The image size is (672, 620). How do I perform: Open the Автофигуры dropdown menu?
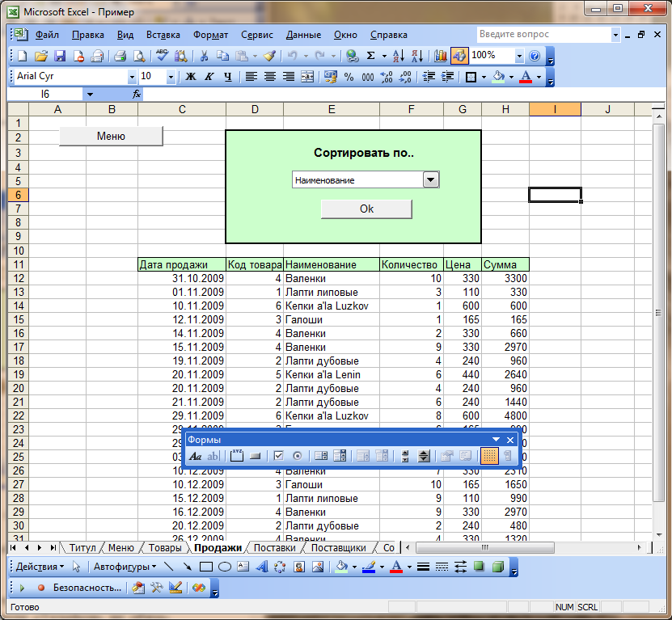125,567
